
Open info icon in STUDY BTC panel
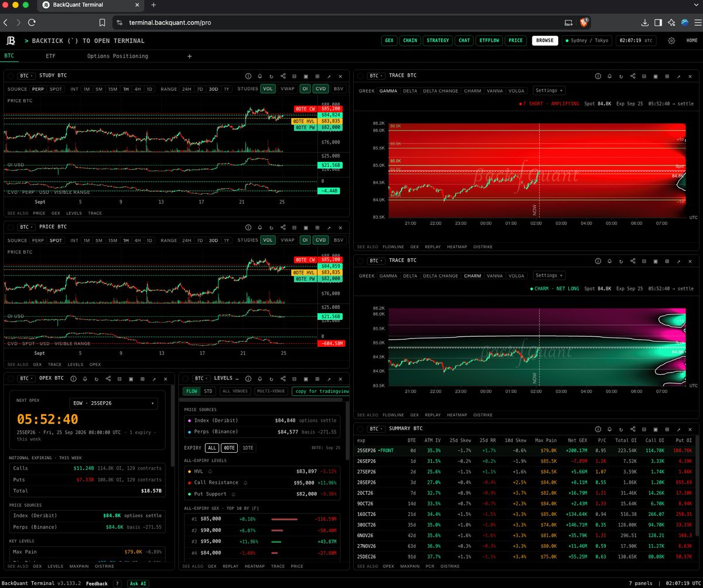(248, 76)
